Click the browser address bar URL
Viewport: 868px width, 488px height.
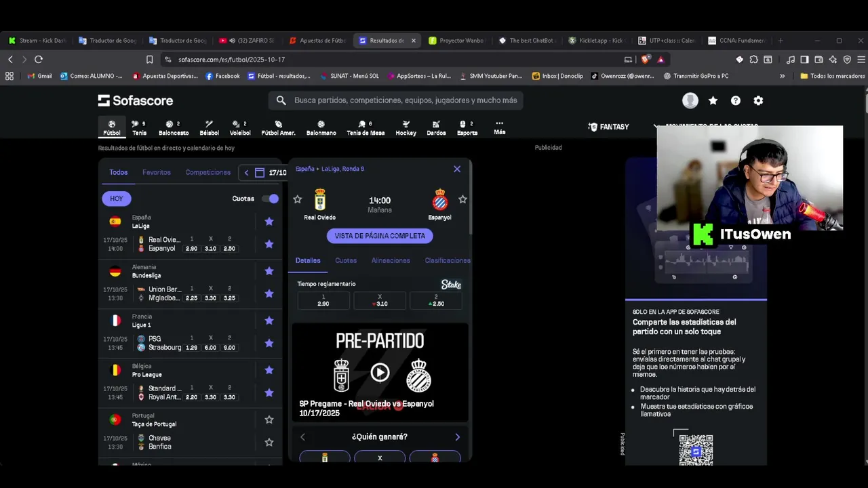pyautogui.click(x=232, y=60)
